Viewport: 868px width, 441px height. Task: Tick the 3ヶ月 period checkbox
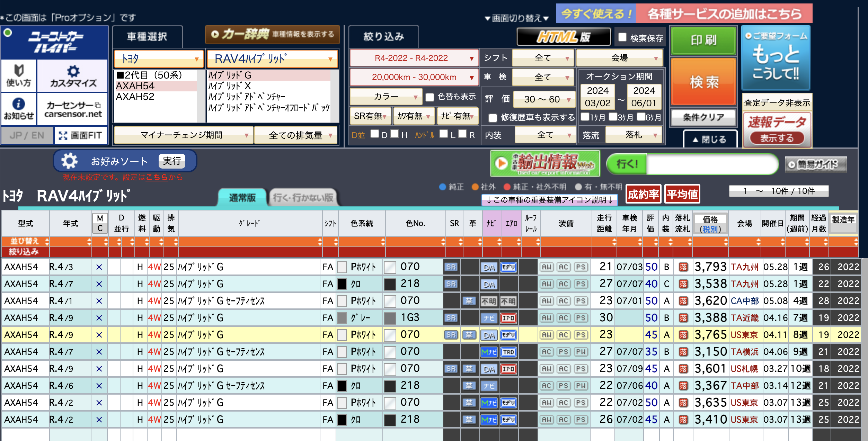(x=613, y=117)
